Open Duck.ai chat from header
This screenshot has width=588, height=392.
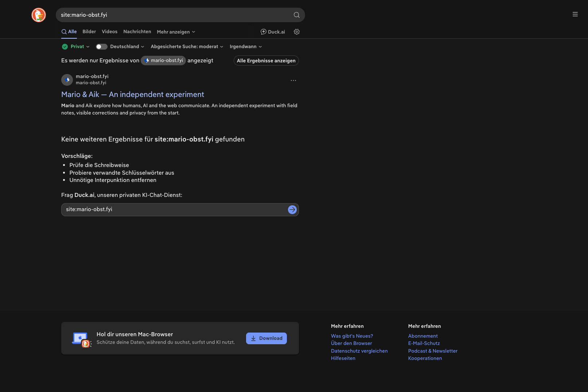click(x=273, y=32)
